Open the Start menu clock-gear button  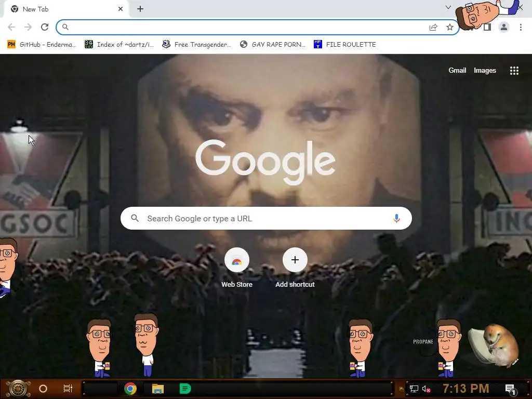[x=18, y=389]
